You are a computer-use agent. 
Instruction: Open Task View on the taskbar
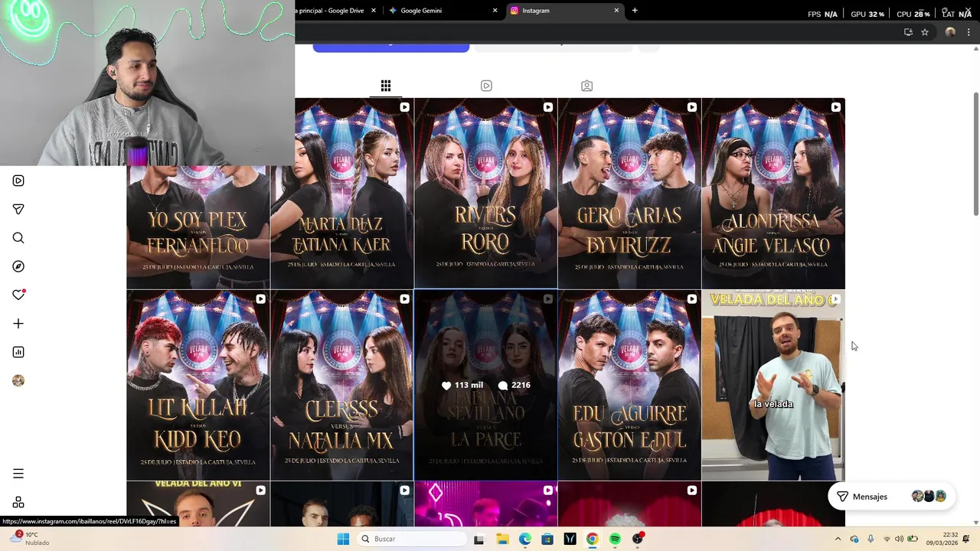click(x=479, y=540)
